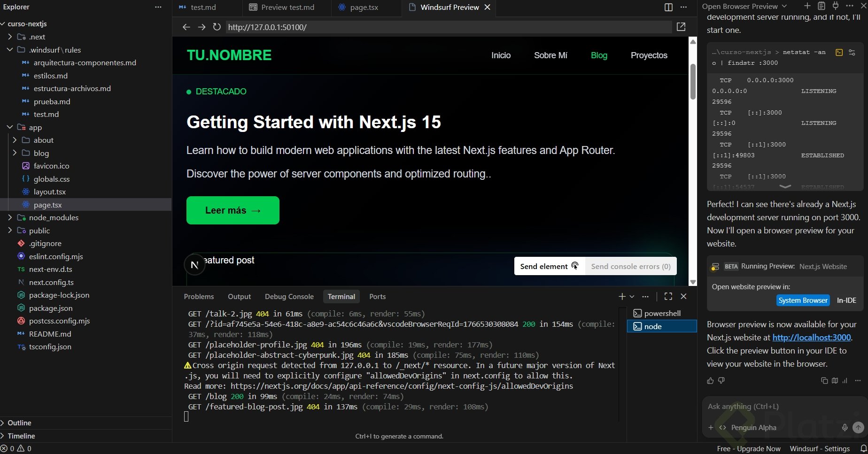
Task: Open terminal panel more actions menu
Action: pos(645,296)
